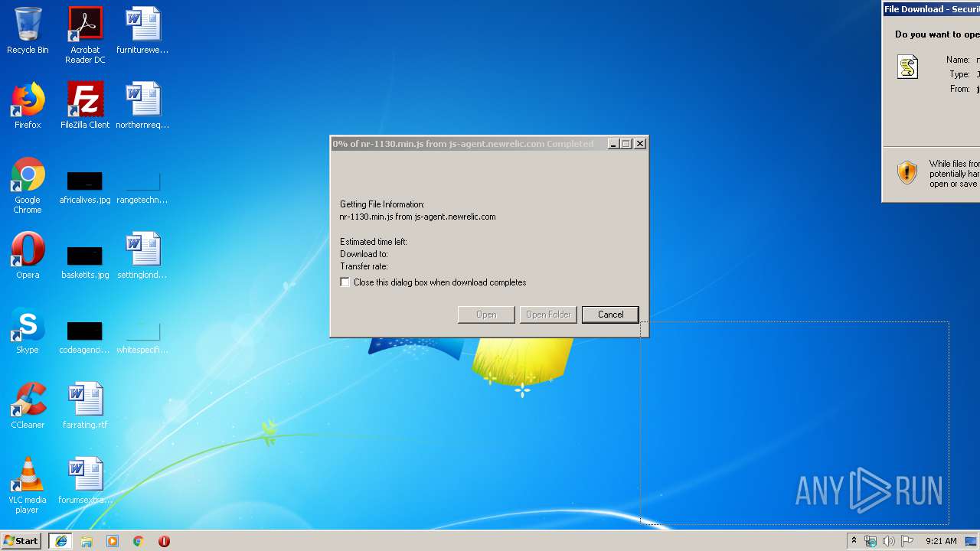The height and width of the screenshot is (551, 980).
Task: Click the 'Estimated time left:' label
Action: coord(374,242)
